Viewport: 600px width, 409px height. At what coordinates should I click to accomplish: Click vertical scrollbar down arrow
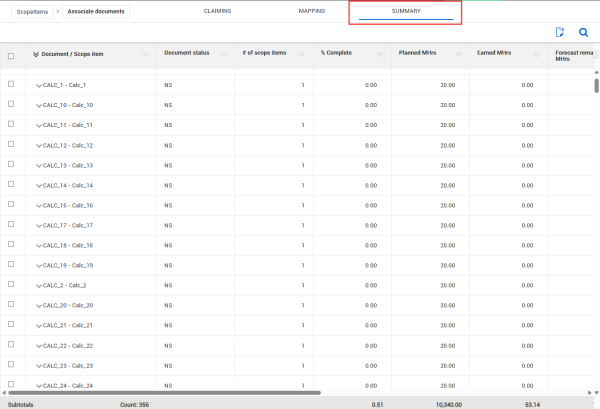(596, 393)
